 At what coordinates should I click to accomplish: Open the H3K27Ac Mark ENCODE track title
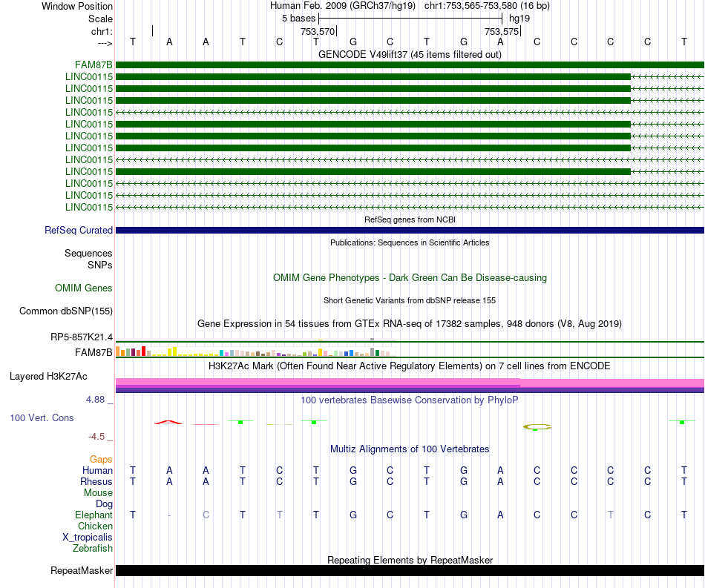pyautogui.click(x=410, y=366)
